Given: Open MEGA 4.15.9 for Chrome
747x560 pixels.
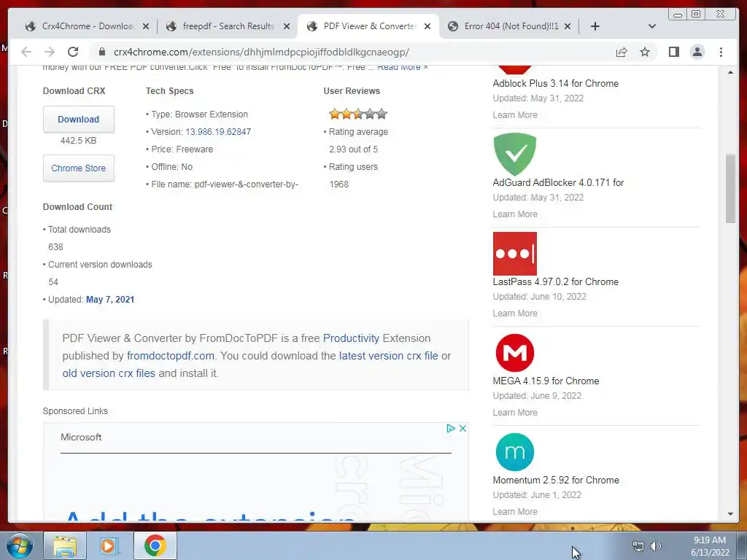Looking at the screenshot, I should (x=546, y=381).
